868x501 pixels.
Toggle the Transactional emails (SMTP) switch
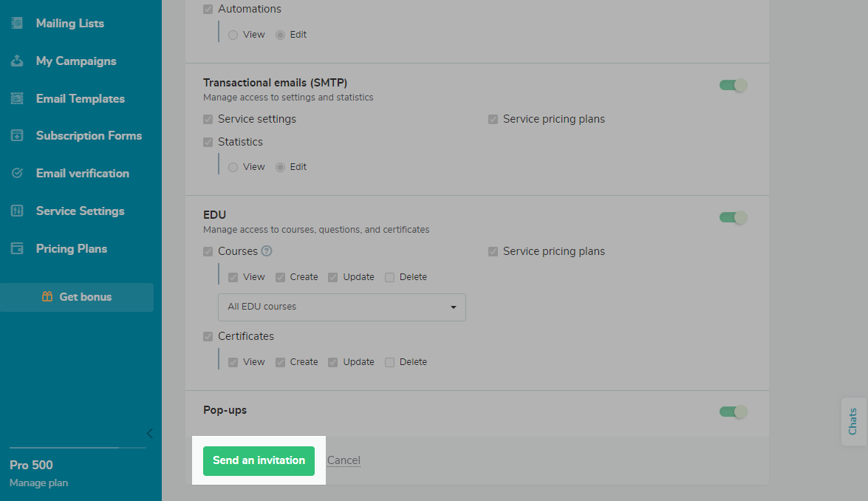click(733, 85)
